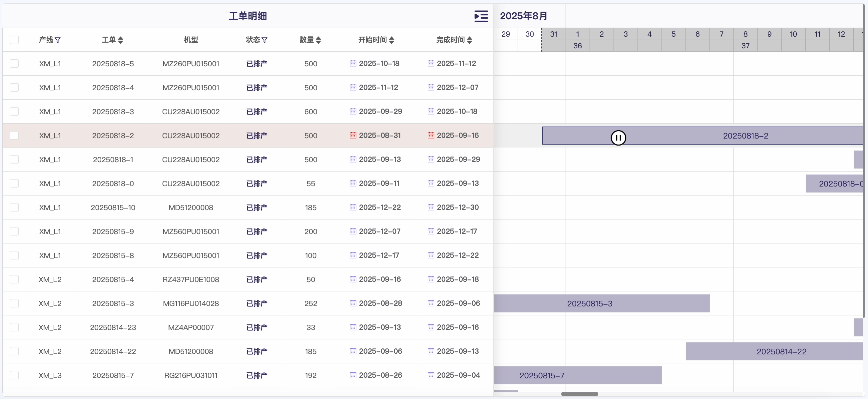Viewport: 868px width, 399px height.
Task: Click pause icon on 20250818-2 Gantt bar
Action: point(618,138)
